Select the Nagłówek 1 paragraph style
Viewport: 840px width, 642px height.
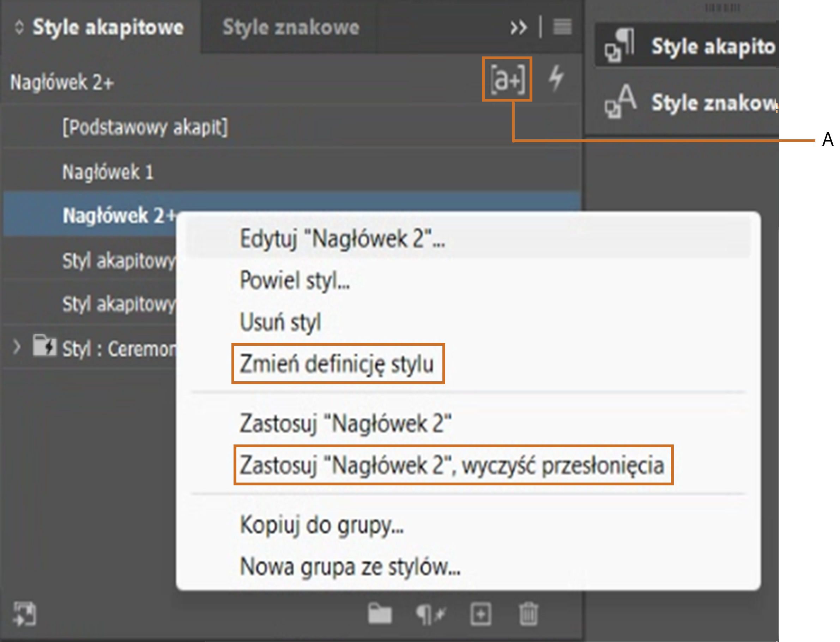pyautogui.click(x=108, y=172)
